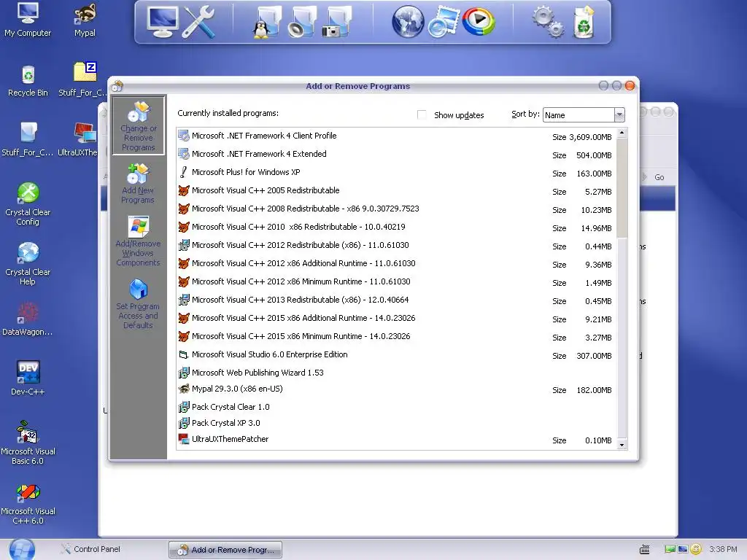Select Visual C++ 2012 x86 Minimum Runtime
The height and width of the screenshot is (560, 747).
[396, 282]
